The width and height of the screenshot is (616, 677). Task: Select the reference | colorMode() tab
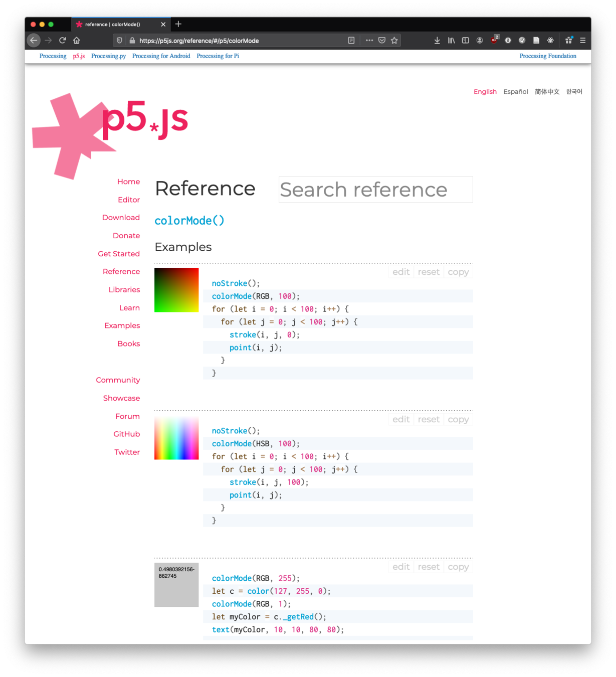click(x=121, y=24)
